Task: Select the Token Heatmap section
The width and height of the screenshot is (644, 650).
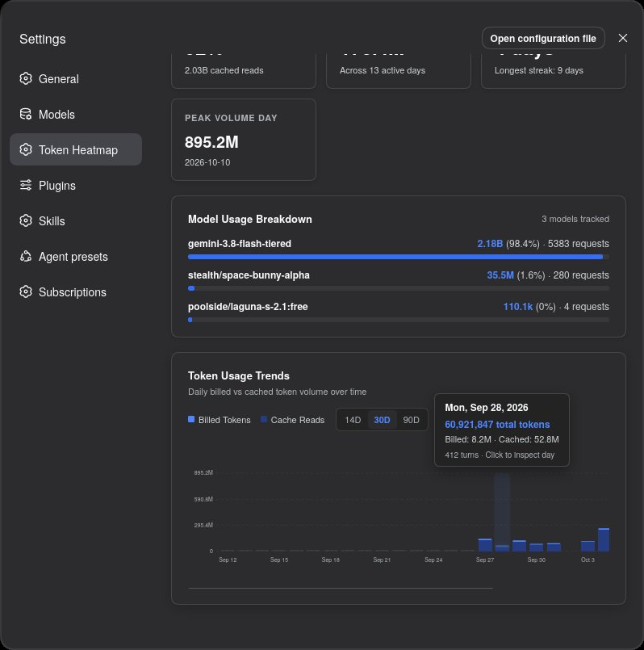Action: (x=76, y=149)
